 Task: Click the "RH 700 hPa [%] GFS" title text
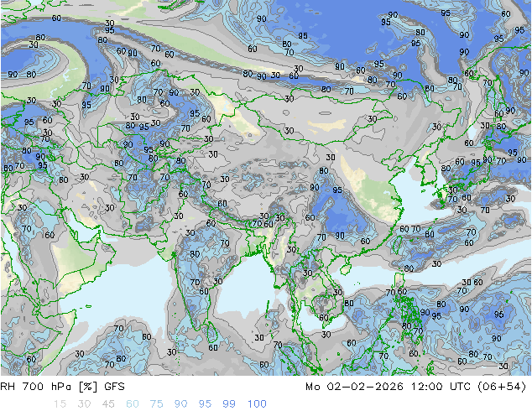click(62, 387)
